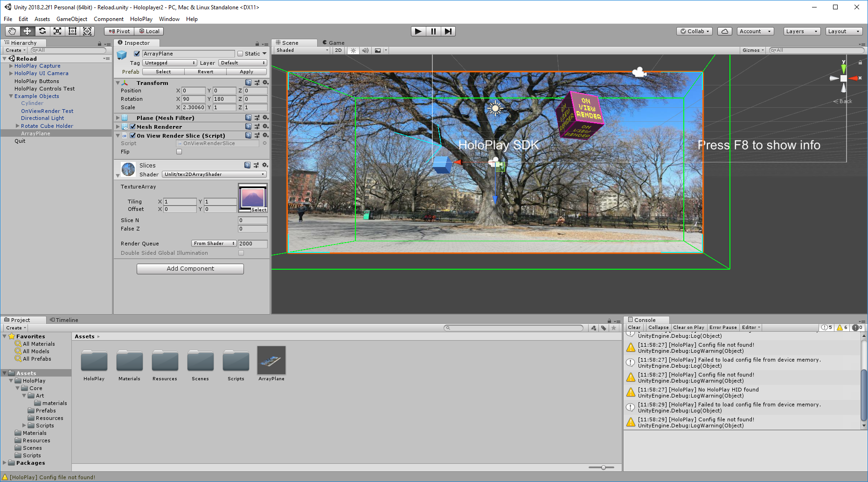Open Mesh Renderer gear settings
868x482 pixels.
[x=265, y=126]
